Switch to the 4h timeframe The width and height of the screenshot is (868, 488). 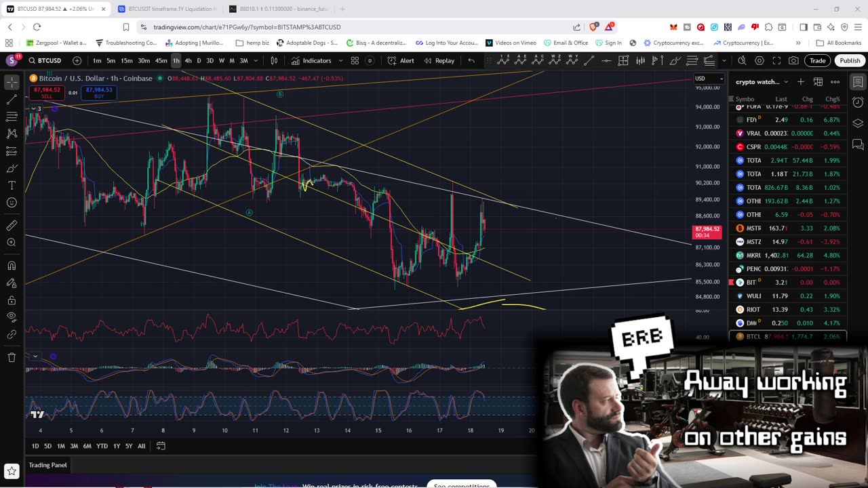click(x=188, y=60)
